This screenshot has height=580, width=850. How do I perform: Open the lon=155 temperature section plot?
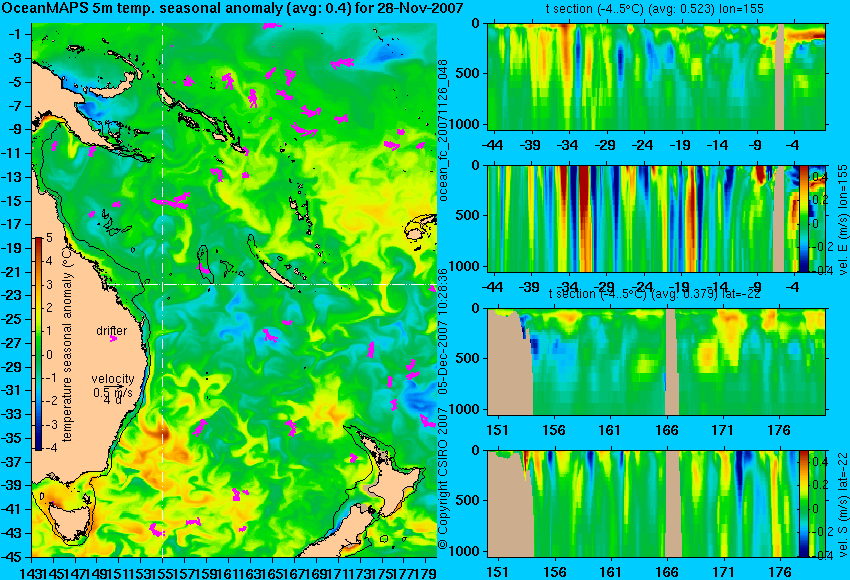coord(656,76)
